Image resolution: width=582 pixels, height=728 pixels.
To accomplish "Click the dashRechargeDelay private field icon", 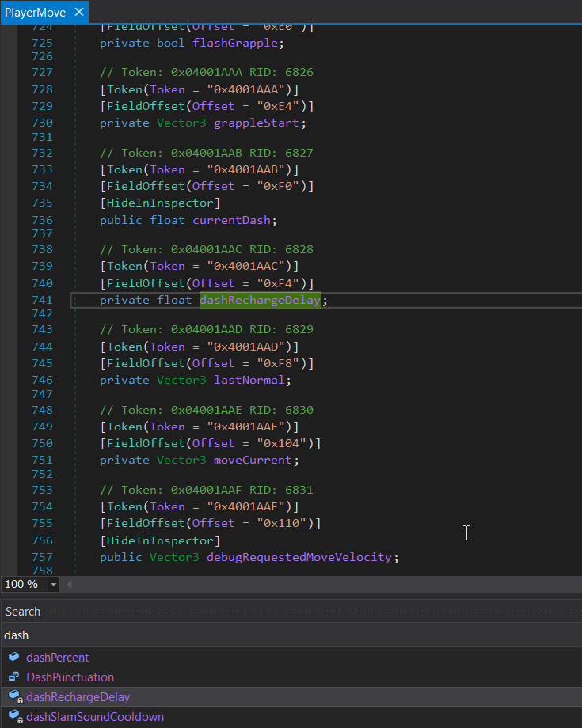I will coord(13,697).
